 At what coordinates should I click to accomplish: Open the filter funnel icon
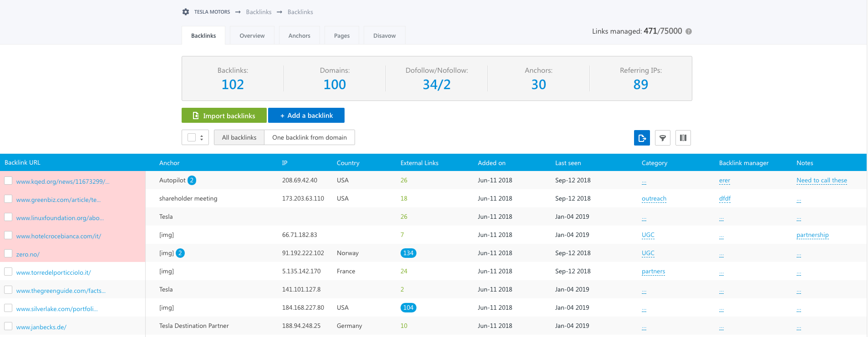(x=663, y=138)
